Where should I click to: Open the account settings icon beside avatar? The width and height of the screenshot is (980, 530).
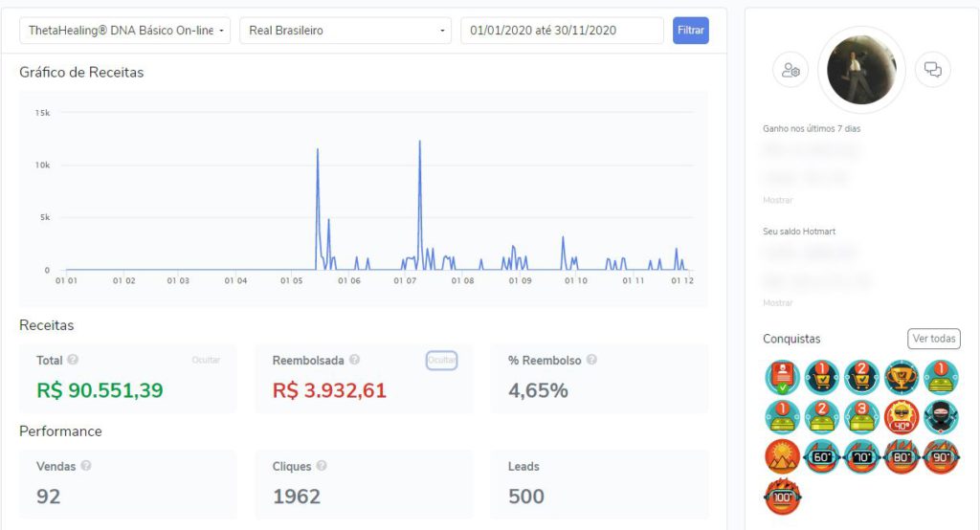point(791,70)
